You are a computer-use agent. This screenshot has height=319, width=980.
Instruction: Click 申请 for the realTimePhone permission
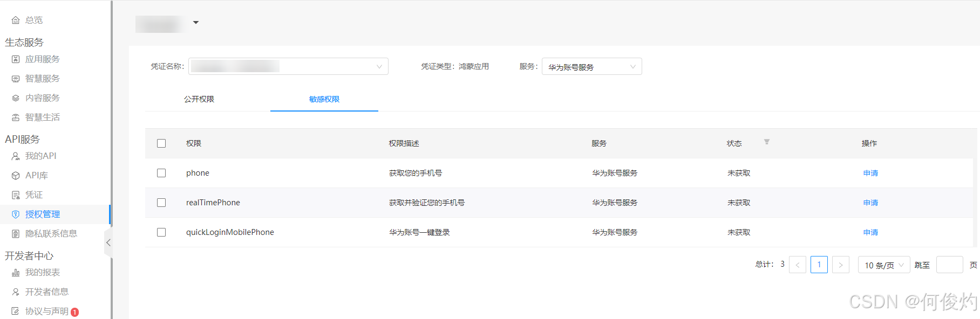870,203
